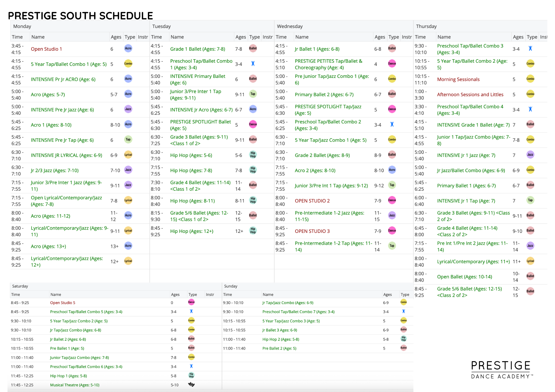The height and width of the screenshot is (392, 555).
Task: Open Afternoon Sessions and Littles link
Action: tap(470, 95)
